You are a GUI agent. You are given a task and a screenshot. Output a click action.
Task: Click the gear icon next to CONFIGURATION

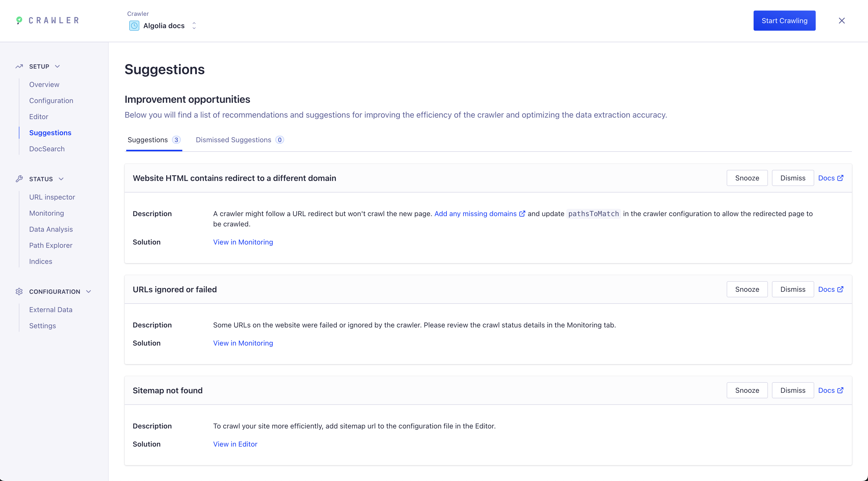pos(19,291)
